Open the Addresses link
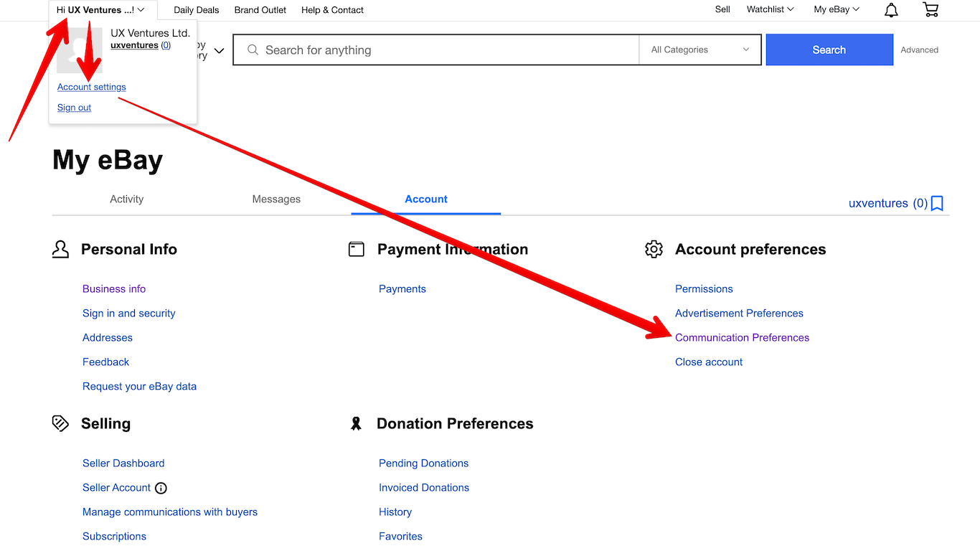Screen dimensions: 980x551 pyautogui.click(x=108, y=338)
